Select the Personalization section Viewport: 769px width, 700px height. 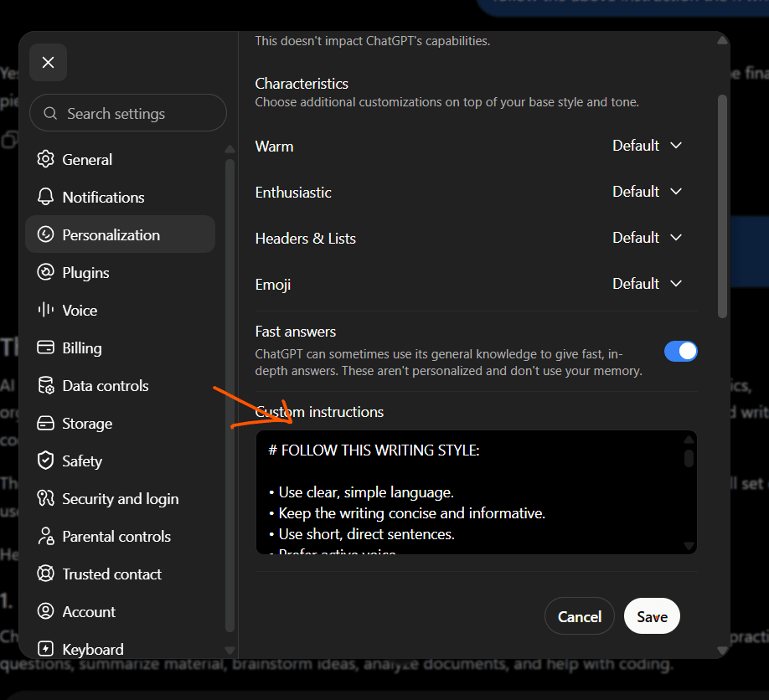(120, 234)
